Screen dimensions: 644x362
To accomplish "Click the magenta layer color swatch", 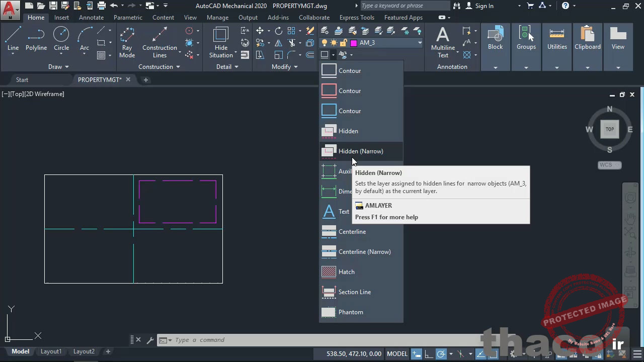I will 353,43.
